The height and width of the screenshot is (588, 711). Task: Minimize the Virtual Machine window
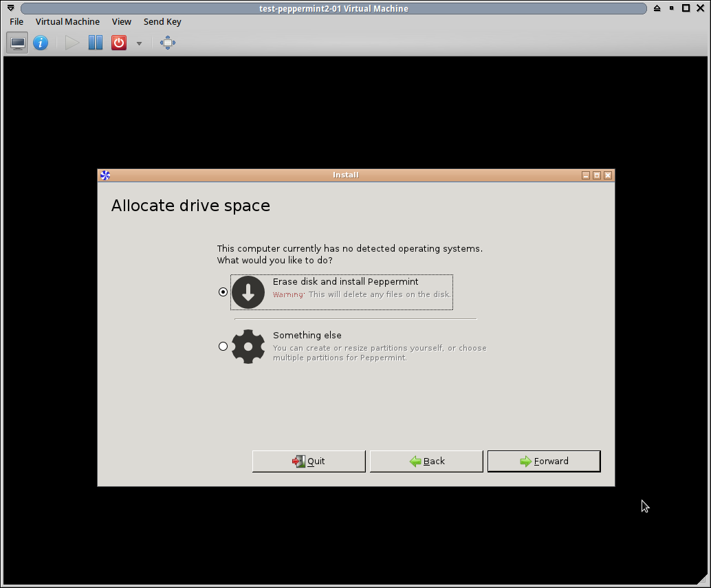[672, 8]
